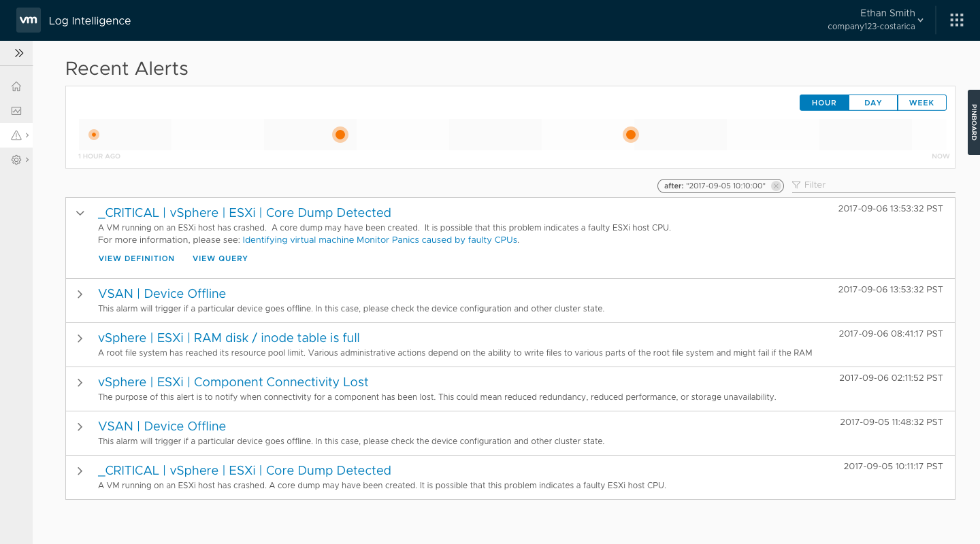Open Ethan Smith account dropdown
The height and width of the screenshot is (544, 980).
point(875,20)
